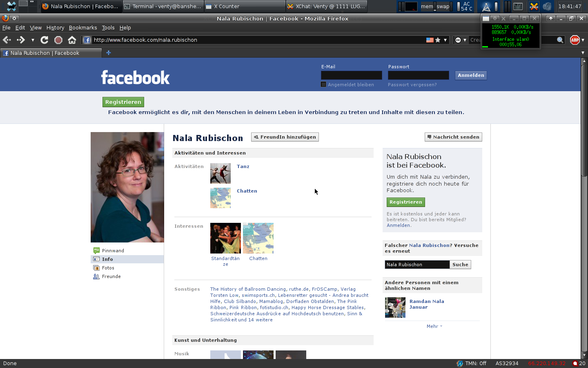Click the Reload page icon
Image resolution: width=588 pixels, height=368 pixels.
pyautogui.click(x=45, y=40)
